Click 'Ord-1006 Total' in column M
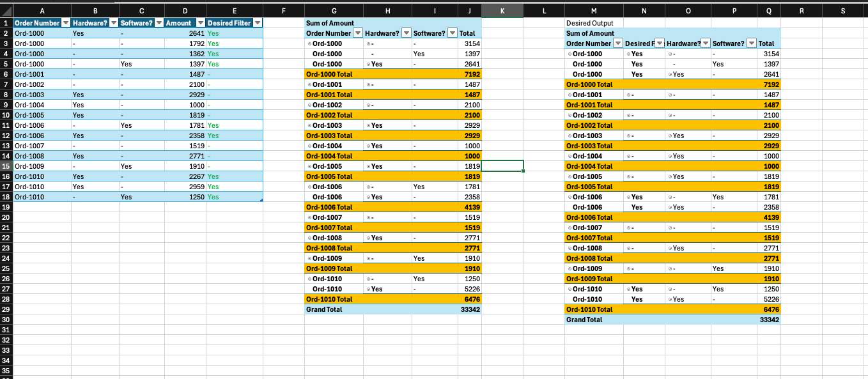868x379 pixels. coord(589,217)
